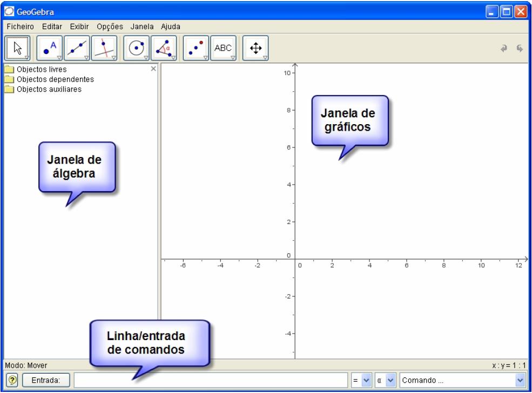
Task: Click the yellow question mark help icon
Action: coord(12,380)
